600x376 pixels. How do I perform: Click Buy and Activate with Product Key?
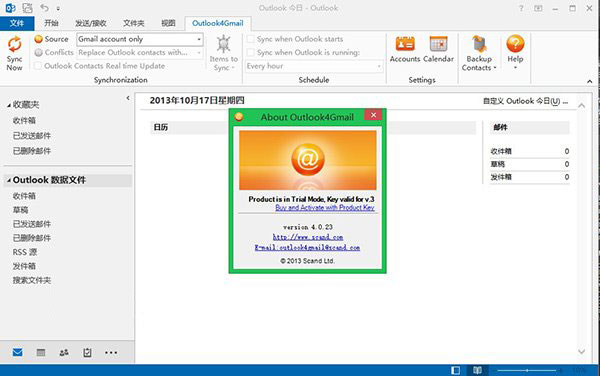325,208
